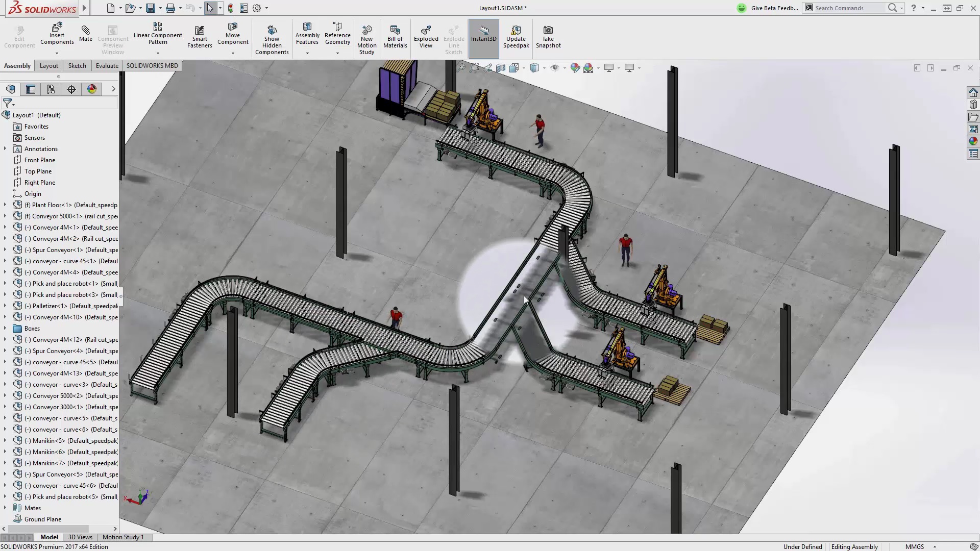980x551 pixels.
Task: Open the filter dropdown in the FeatureManager
Action: click(13, 103)
